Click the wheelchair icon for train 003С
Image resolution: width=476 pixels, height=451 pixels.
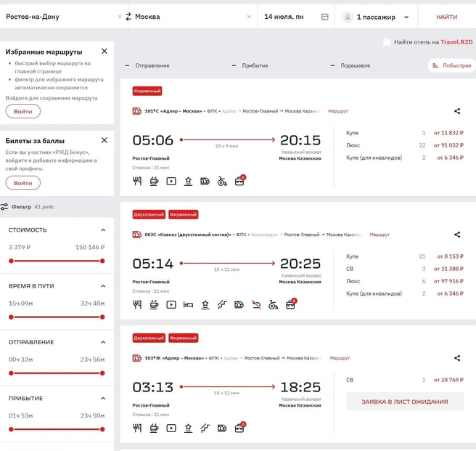(x=274, y=305)
